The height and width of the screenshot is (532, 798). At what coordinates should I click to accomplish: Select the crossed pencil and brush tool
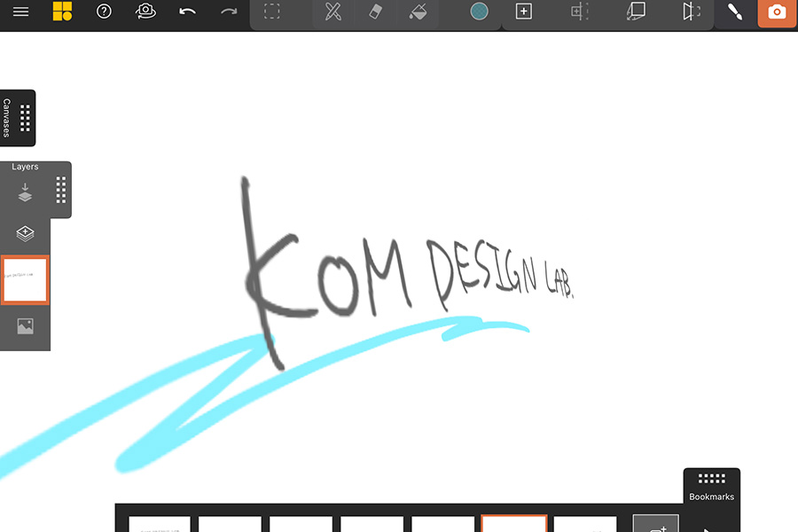(332, 12)
